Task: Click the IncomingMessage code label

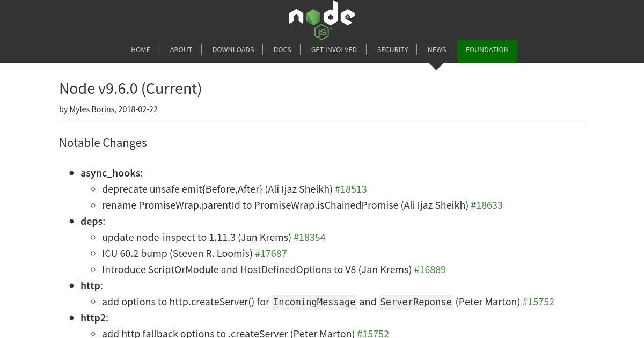Action: (x=314, y=302)
